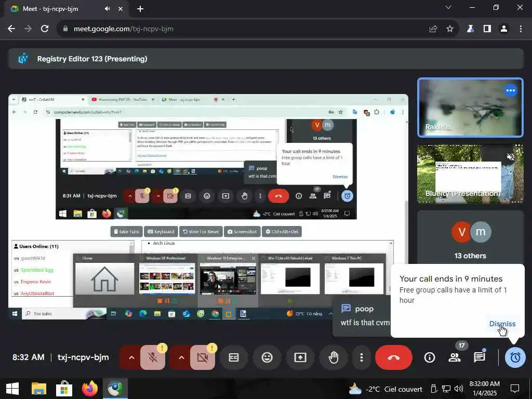532x399 pixels.
Task: Open File Explorer from taskbar
Action: pyautogui.click(x=38, y=389)
